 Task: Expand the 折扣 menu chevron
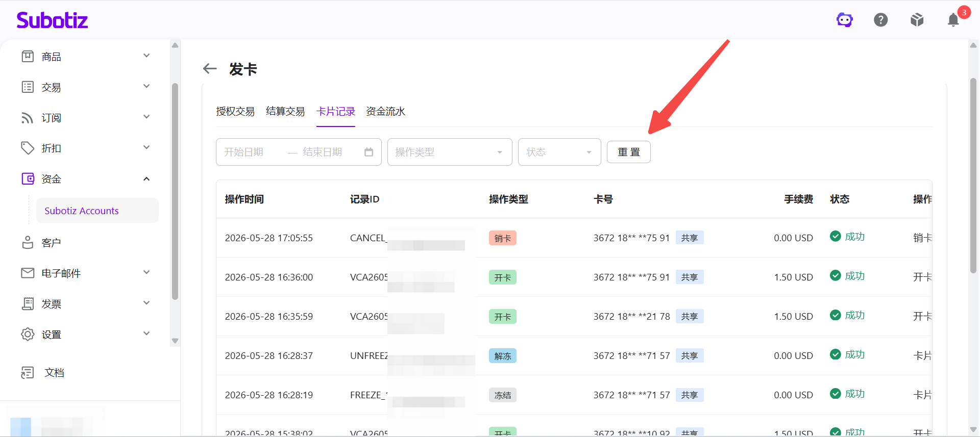[146, 147]
